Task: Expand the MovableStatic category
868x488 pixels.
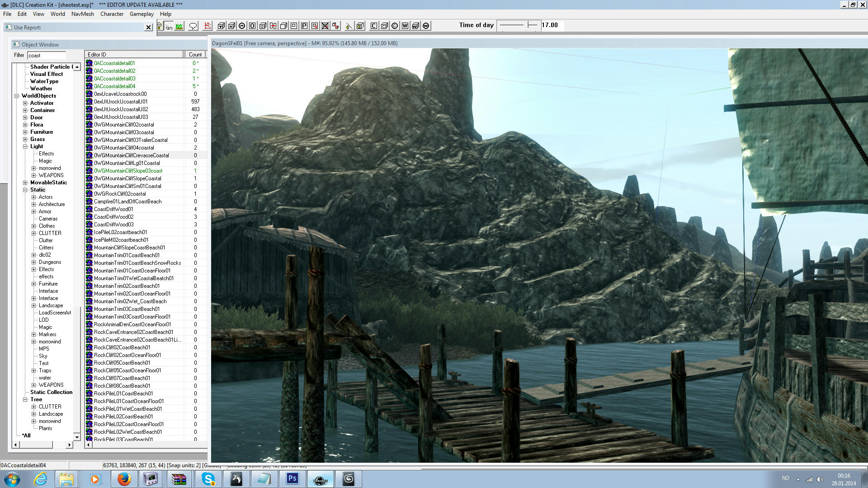Action: coord(25,183)
